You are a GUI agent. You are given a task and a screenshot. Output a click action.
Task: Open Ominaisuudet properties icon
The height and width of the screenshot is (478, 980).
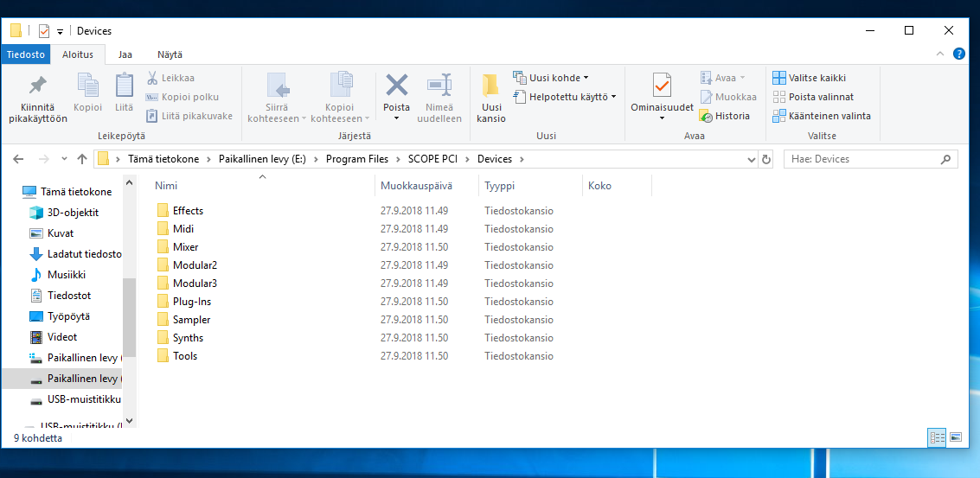tap(662, 86)
